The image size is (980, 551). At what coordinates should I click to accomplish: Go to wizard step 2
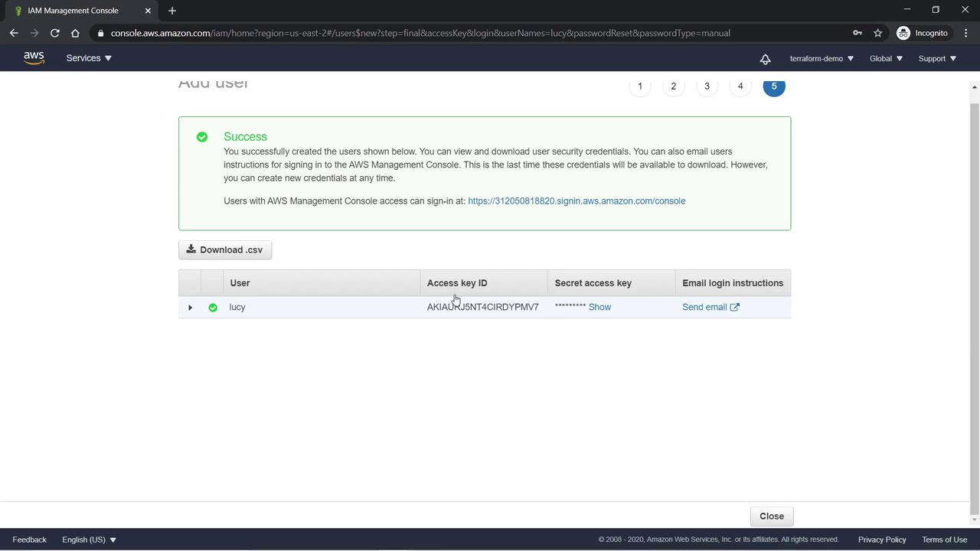click(674, 86)
